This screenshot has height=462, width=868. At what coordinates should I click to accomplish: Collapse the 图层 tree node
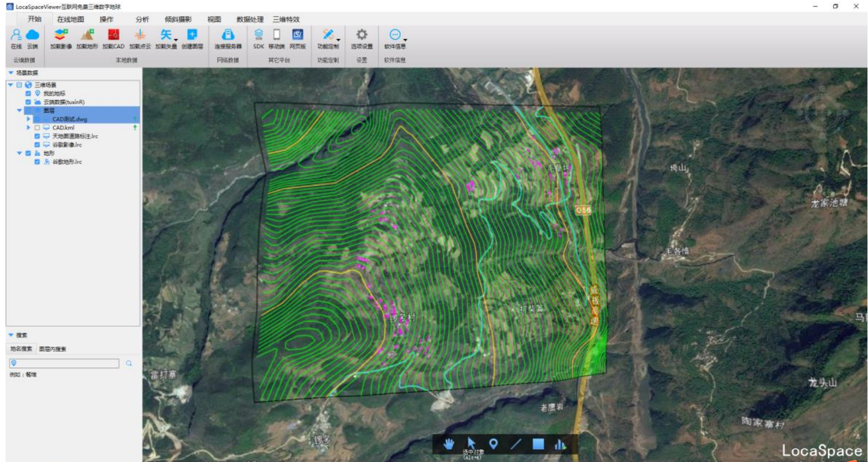(x=19, y=111)
